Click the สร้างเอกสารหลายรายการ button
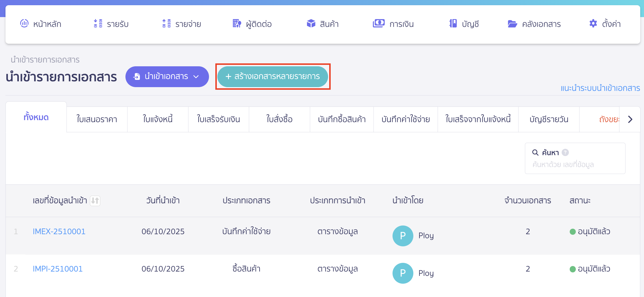This screenshot has height=297, width=644. pos(273,76)
